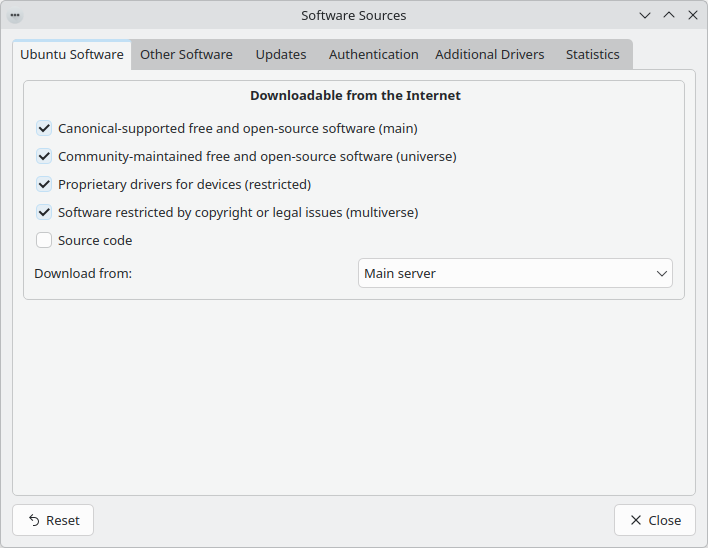The height and width of the screenshot is (548, 708).
Task: Open the Download from server dropdown
Action: point(514,273)
